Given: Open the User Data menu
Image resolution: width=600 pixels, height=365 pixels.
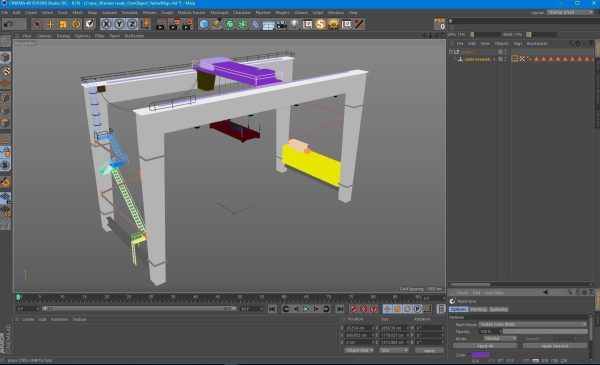Looking at the screenshot, I should point(494,293).
